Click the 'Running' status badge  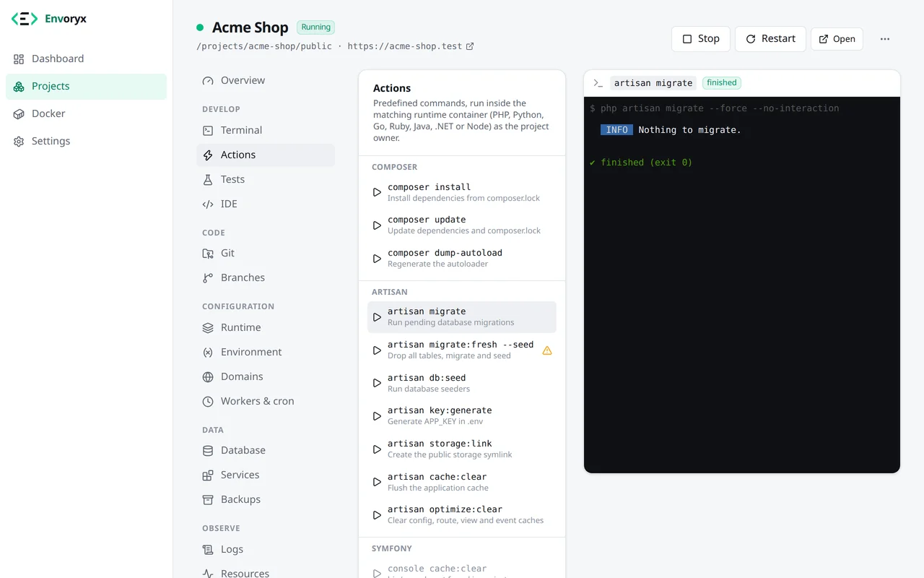point(316,27)
